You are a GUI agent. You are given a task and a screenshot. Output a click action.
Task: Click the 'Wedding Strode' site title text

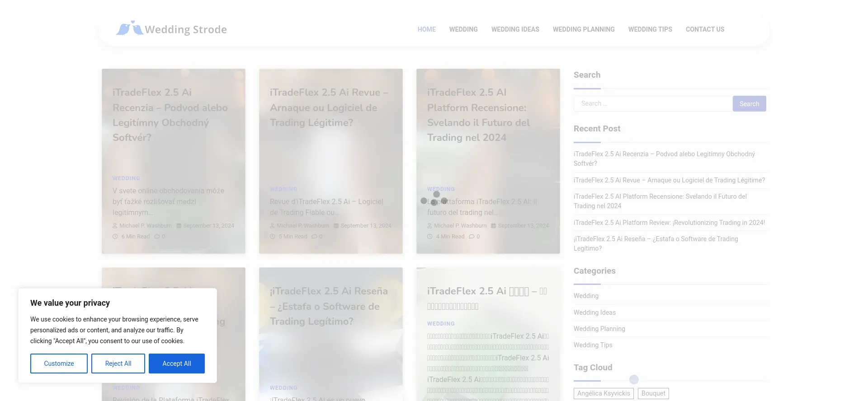(186, 29)
